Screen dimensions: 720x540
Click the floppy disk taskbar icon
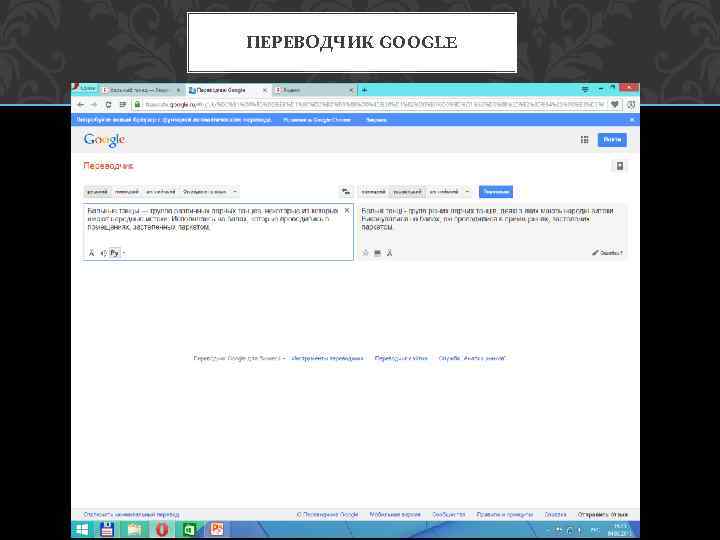point(107,530)
